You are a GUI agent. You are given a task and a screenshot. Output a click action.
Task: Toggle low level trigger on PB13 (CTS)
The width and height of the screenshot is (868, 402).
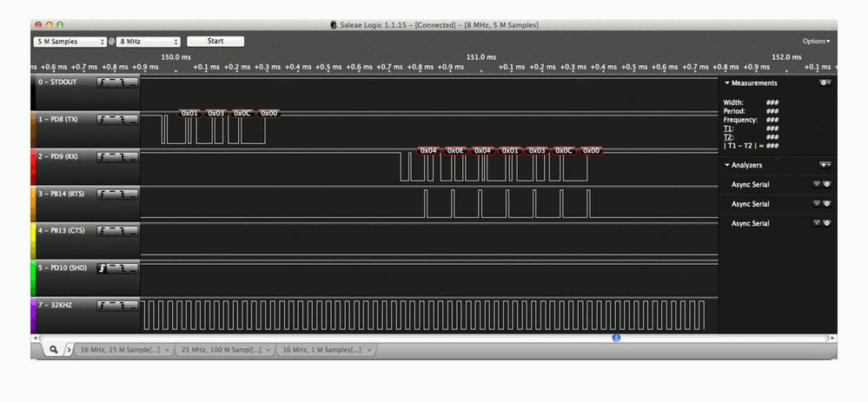point(133,231)
